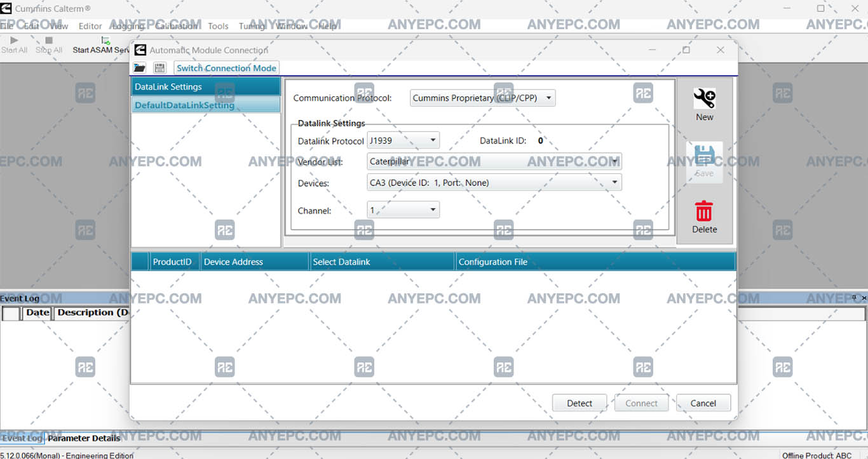Click the Connect button
The width and height of the screenshot is (868, 459).
[x=641, y=403]
